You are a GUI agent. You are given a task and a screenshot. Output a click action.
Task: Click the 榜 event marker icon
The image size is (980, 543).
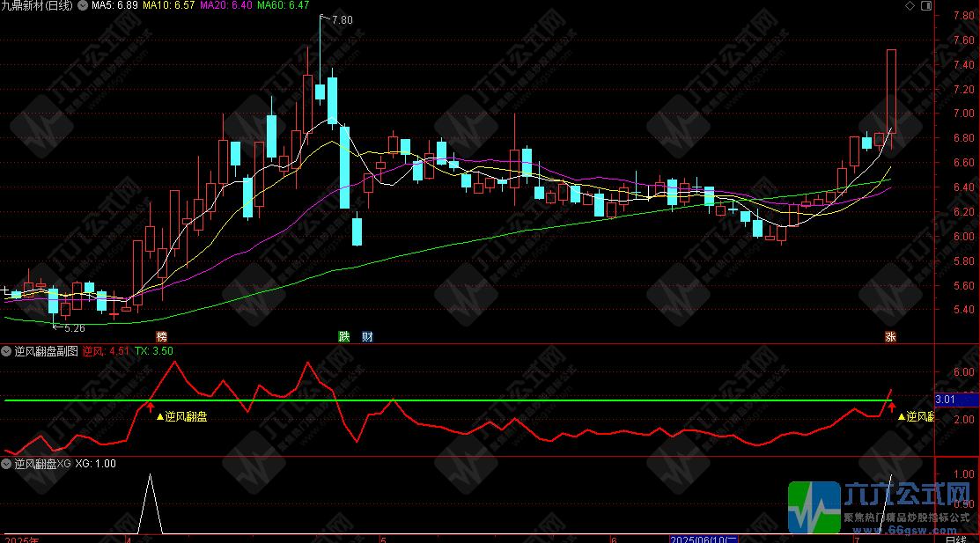(x=161, y=337)
